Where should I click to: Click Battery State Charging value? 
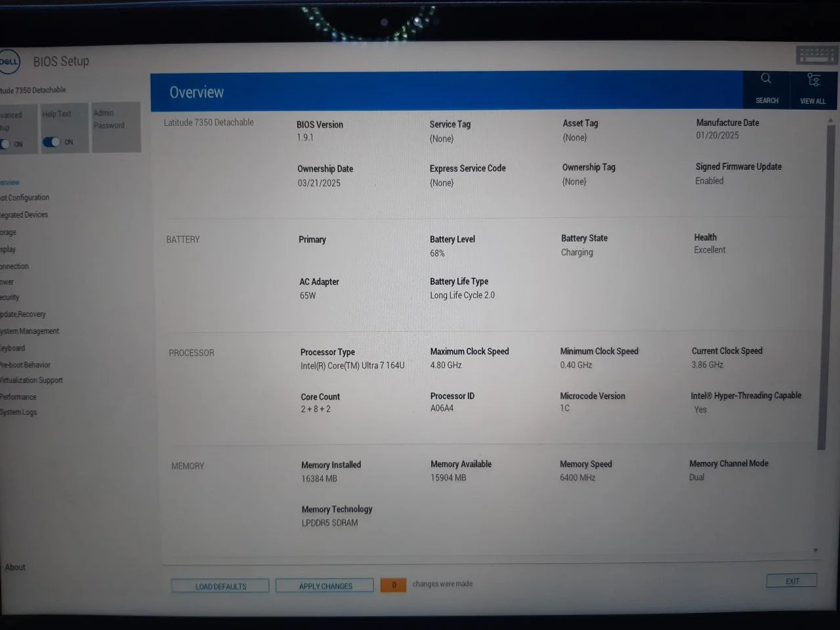(577, 252)
